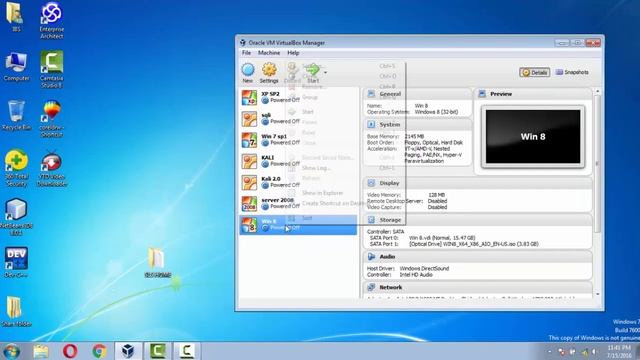Image resolution: width=640 pixels, height=360 pixels.
Task: Click the Network section header
Action: point(477,287)
